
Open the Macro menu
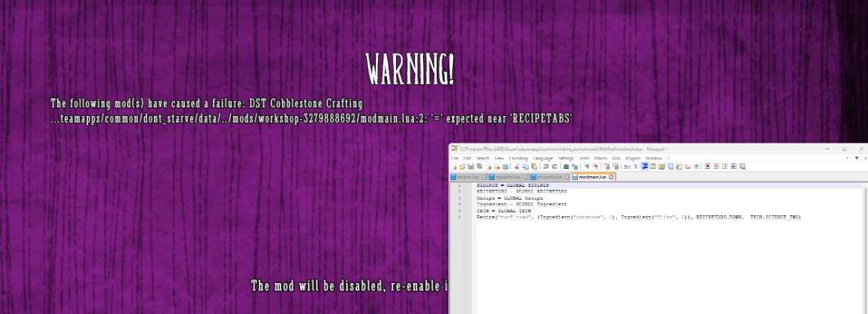click(x=601, y=158)
